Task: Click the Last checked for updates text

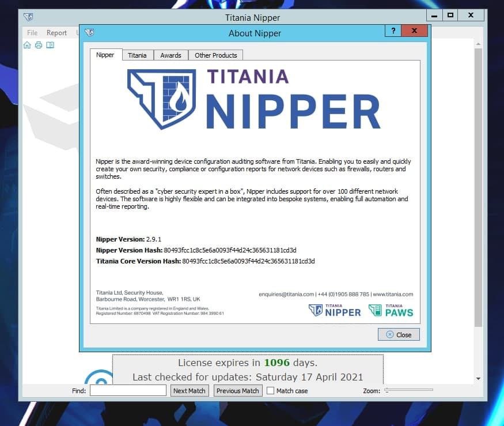Action: tap(248, 377)
